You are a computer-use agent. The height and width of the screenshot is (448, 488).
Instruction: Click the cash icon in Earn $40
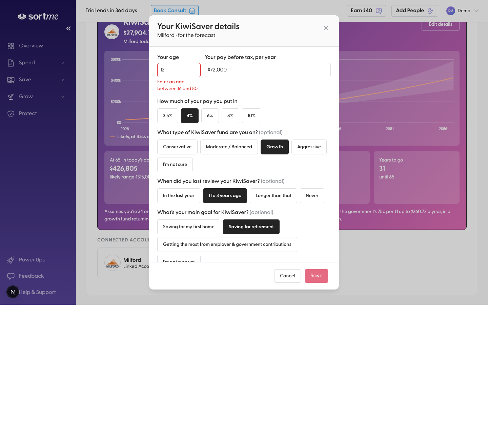[x=379, y=11]
